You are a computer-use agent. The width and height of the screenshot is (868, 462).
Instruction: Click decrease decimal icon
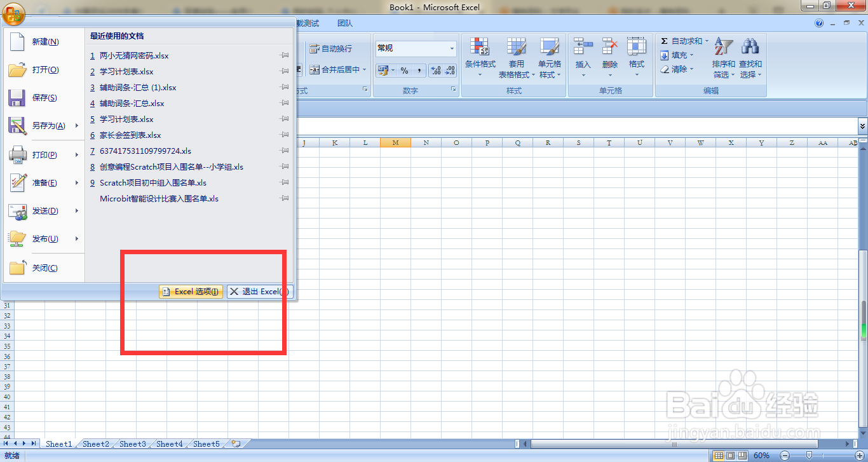coord(450,71)
